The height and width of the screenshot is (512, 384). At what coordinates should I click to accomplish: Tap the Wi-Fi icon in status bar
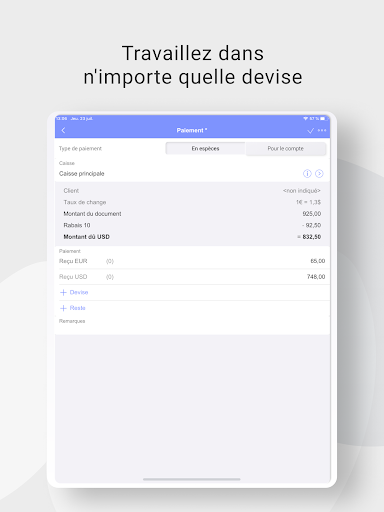click(x=306, y=119)
